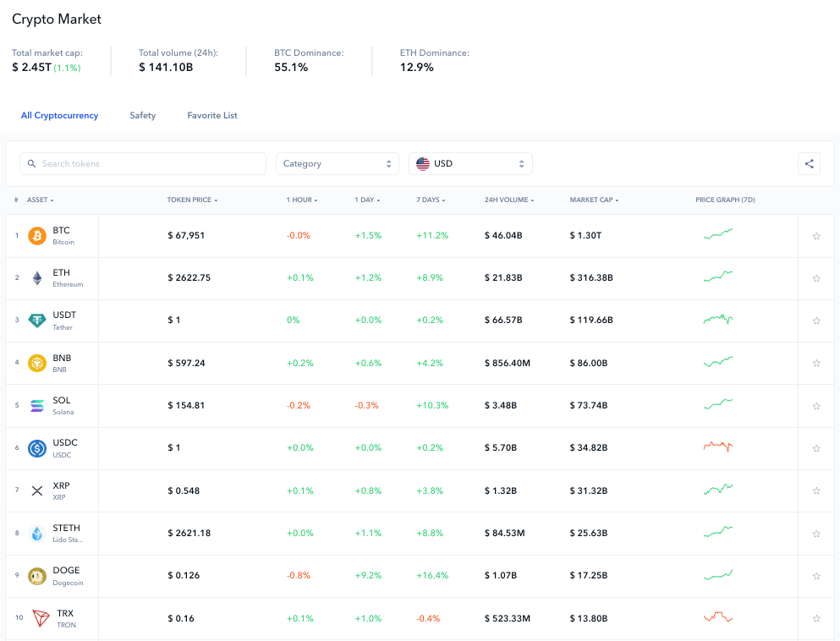Image resolution: width=840 pixels, height=641 pixels.
Task: Open the BTC asset name
Action: tap(61, 230)
